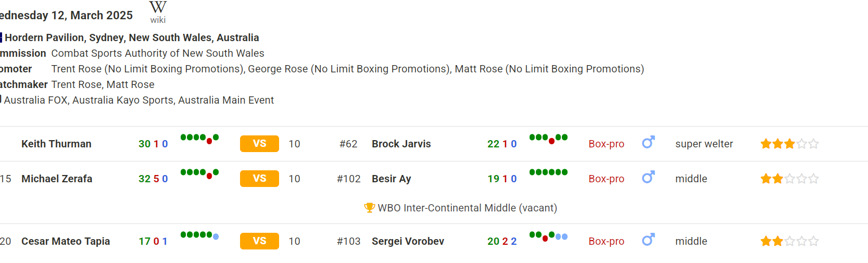Click the star rating of Tapia vs Vorobev
The height and width of the screenshot is (263, 868).
coord(789,241)
